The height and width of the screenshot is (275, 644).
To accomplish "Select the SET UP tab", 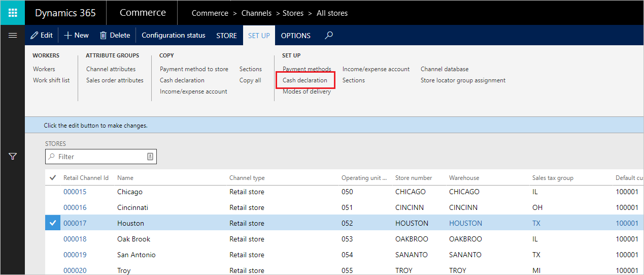I will coord(259,36).
